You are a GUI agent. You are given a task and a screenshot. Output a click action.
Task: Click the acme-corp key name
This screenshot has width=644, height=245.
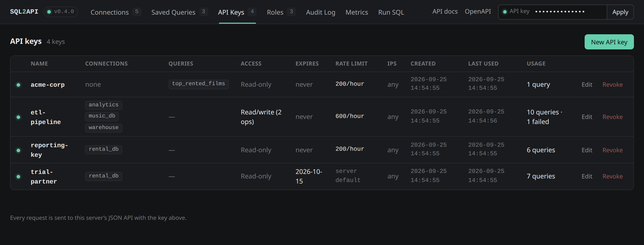[x=48, y=85]
